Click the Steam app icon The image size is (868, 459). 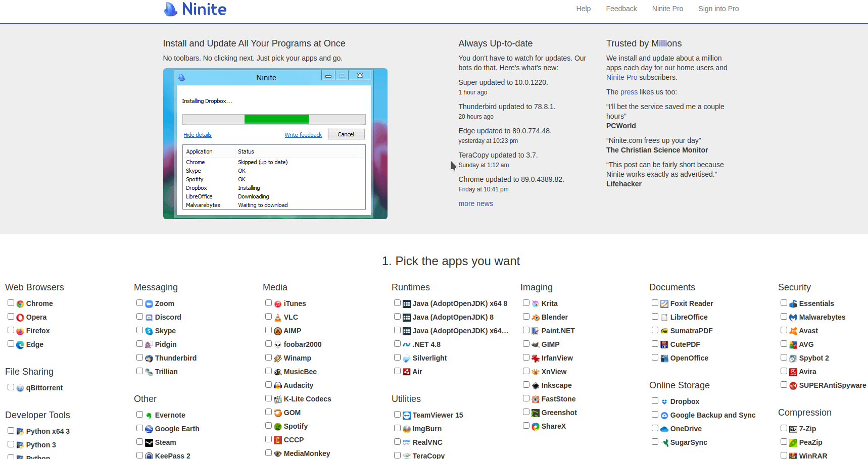[149, 443]
